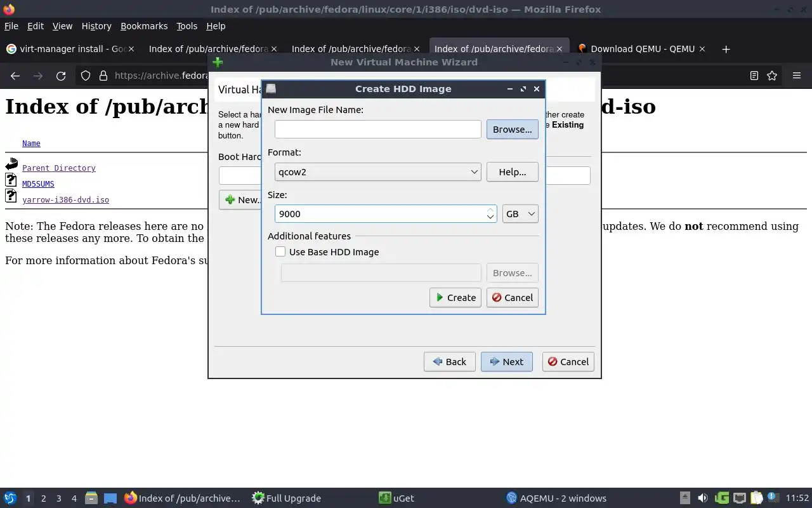Click the show desktop icon in the panel
The image size is (812, 508).
coord(110,498)
